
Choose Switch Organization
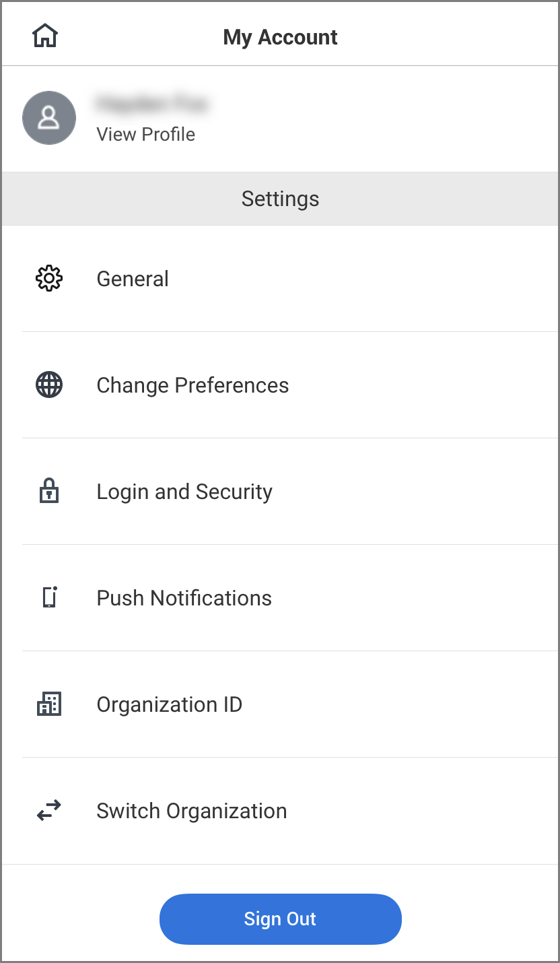(x=192, y=811)
